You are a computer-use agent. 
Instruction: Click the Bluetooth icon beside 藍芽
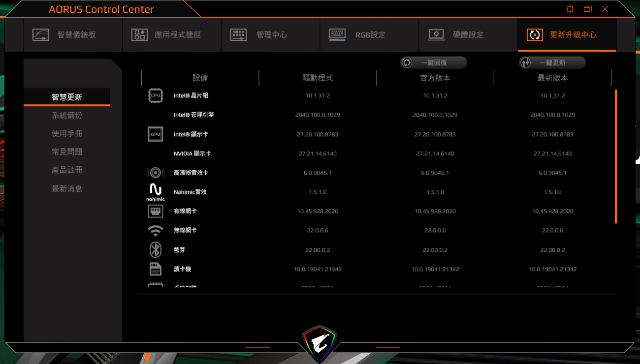tap(156, 250)
